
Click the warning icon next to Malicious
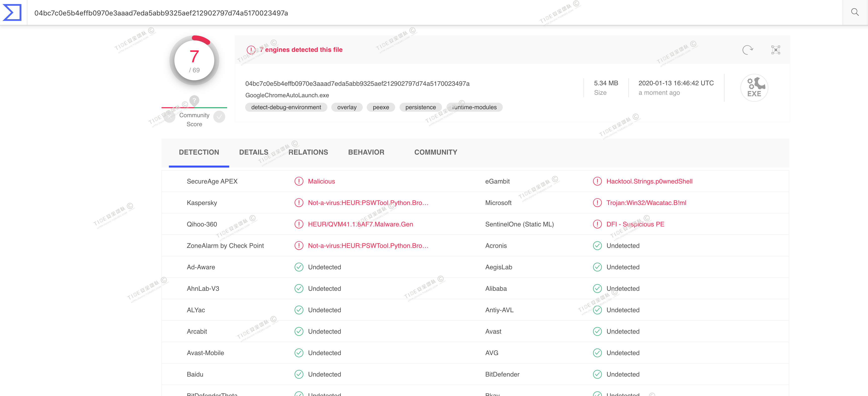coord(298,181)
